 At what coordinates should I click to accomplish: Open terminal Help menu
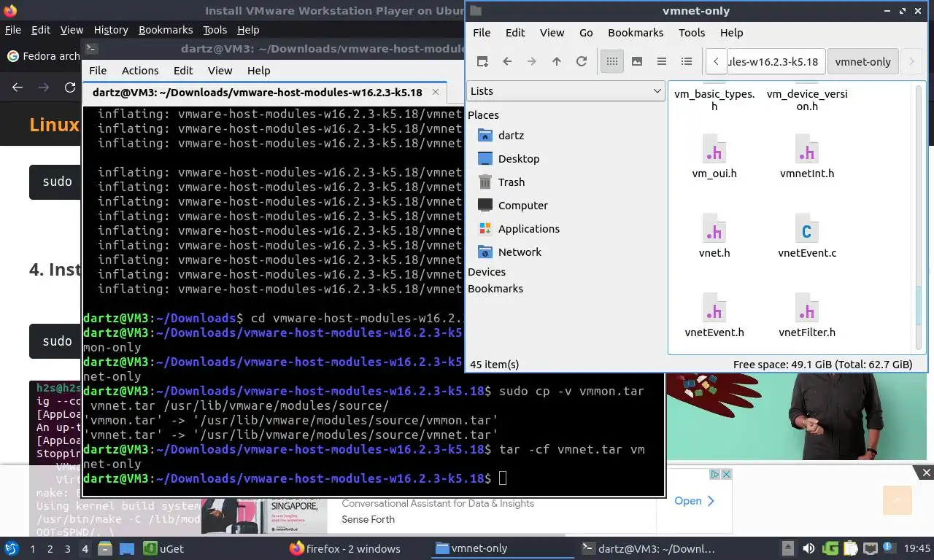[x=258, y=71]
